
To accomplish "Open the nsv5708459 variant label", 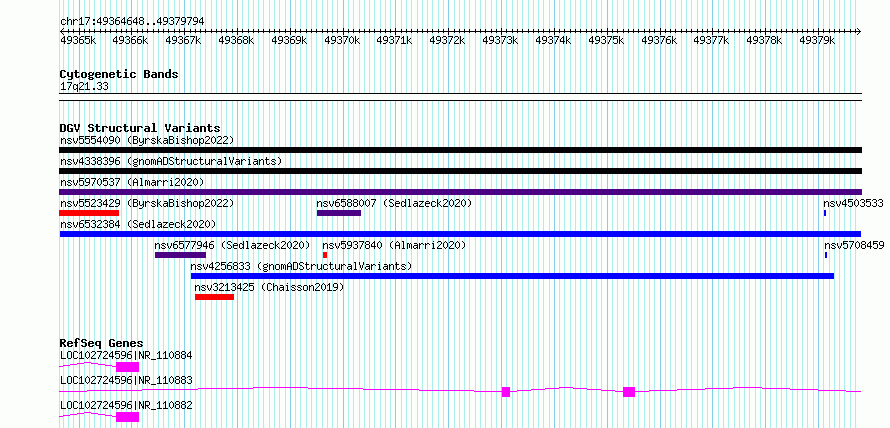I will click(x=854, y=245).
